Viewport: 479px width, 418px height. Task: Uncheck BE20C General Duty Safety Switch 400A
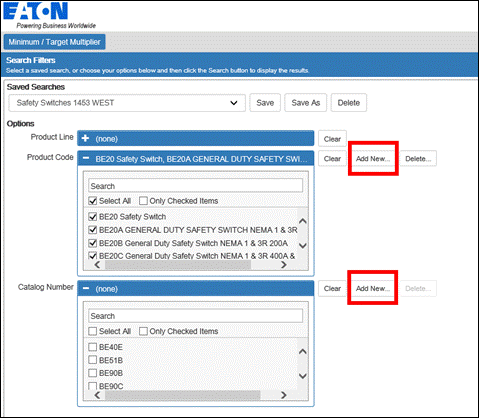93,256
